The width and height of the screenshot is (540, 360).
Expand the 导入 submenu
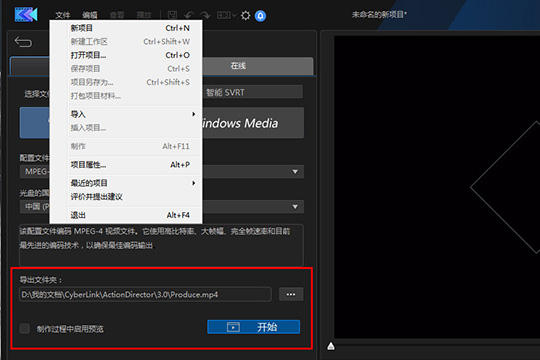pos(126,114)
